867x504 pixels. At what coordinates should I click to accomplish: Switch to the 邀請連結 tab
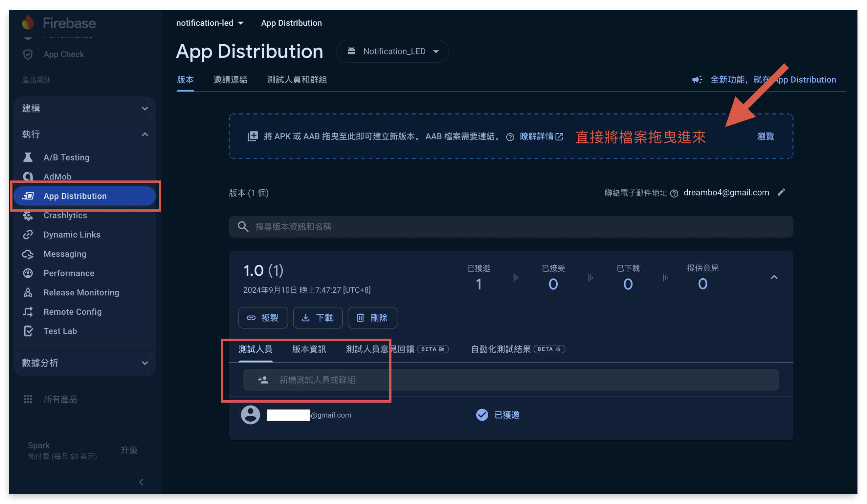point(230,79)
